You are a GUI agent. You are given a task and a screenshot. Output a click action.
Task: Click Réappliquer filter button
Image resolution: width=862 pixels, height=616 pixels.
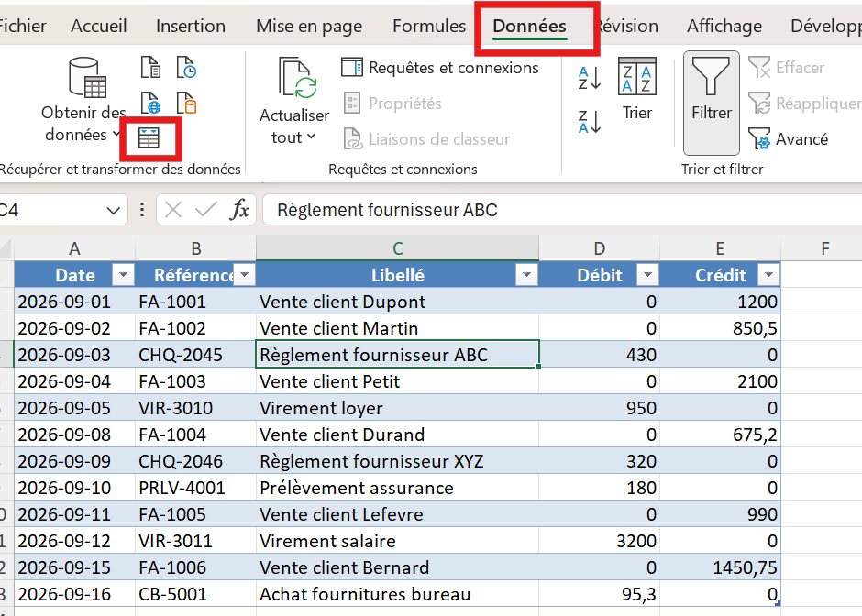tap(805, 104)
